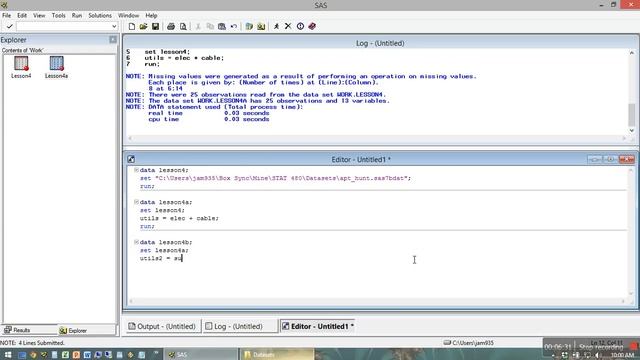Click the SAS taskbar button
Screen dimensions: 640x360
click(x=200, y=355)
